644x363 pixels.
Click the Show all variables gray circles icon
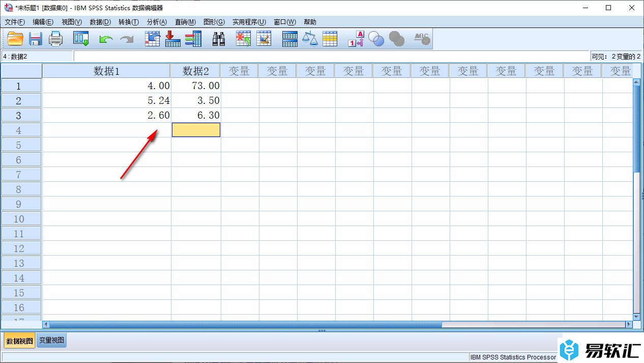397,39
